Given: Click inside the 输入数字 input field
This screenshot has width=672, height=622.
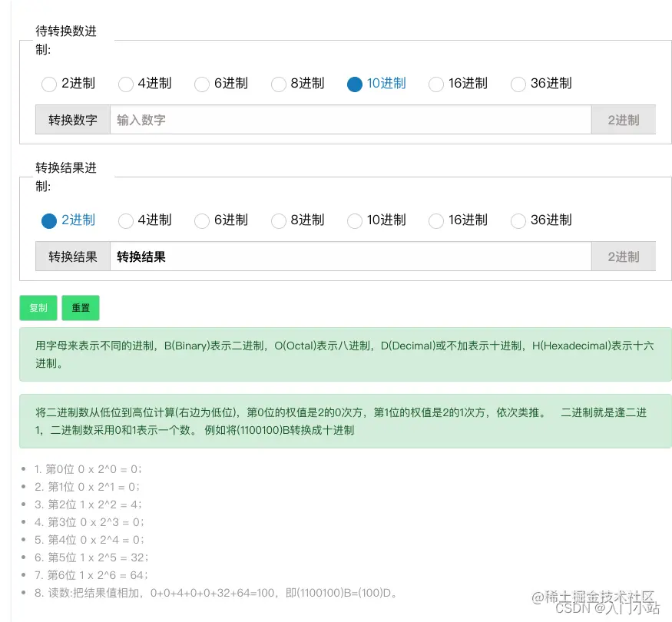Looking at the screenshot, I should [307, 119].
